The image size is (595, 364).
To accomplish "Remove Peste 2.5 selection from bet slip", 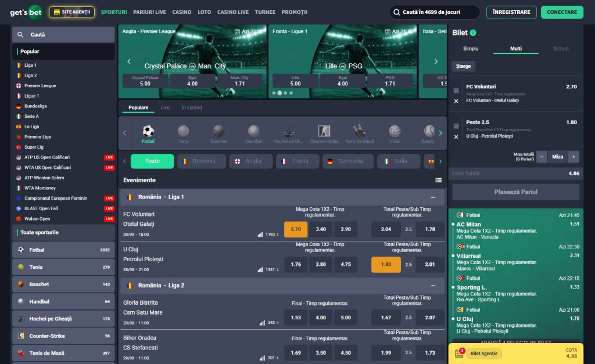I will (x=456, y=136).
